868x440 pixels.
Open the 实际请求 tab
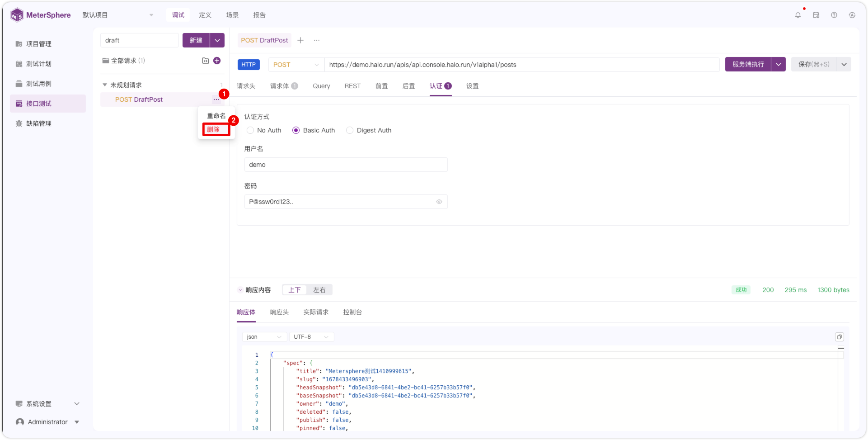[316, 312]
